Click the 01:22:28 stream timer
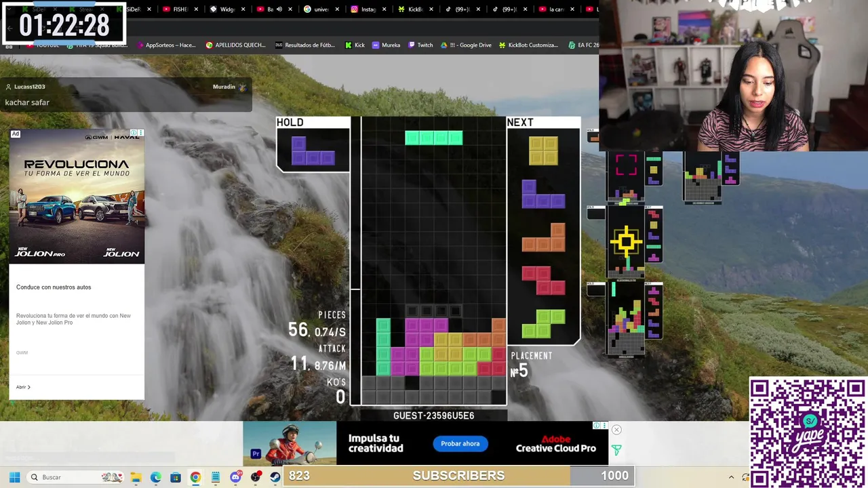 coord(64,26)
